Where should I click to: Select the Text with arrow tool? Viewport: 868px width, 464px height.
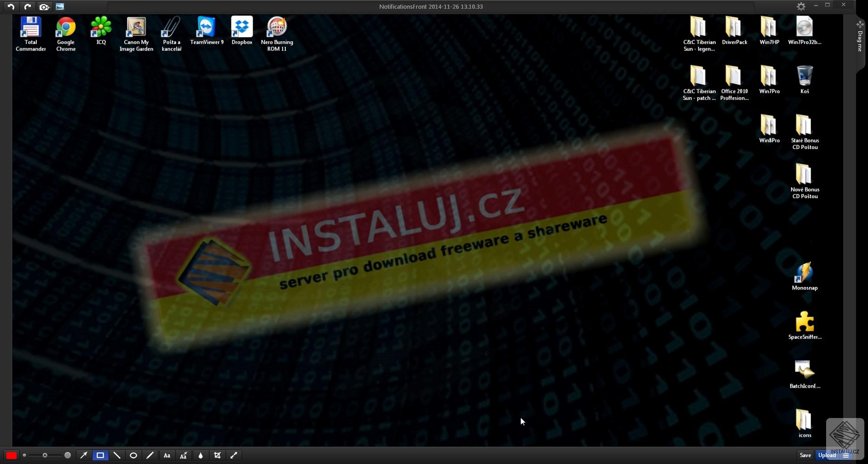[x=184, y=455]
